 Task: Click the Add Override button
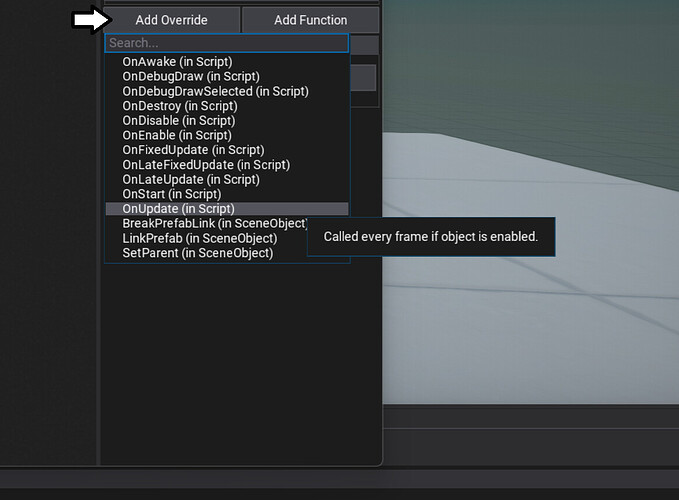(x=171, y=20)
